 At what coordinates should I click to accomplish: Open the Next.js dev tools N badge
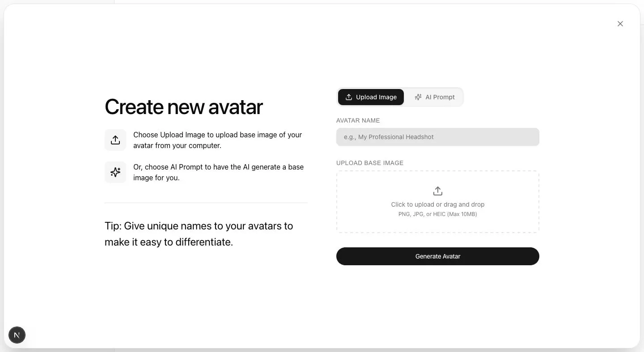(x=17, y=335)
